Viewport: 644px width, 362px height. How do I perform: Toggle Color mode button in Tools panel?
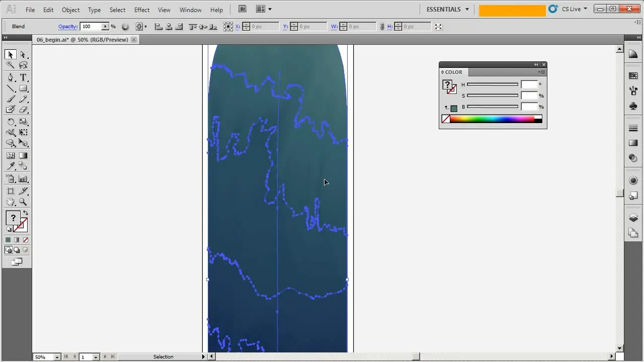9,240
